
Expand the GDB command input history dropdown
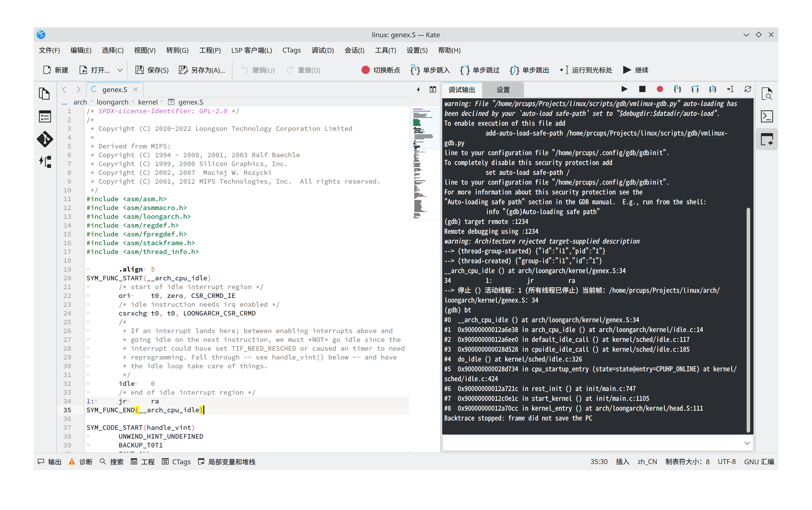pyautogui.click(x=747, y=443)
